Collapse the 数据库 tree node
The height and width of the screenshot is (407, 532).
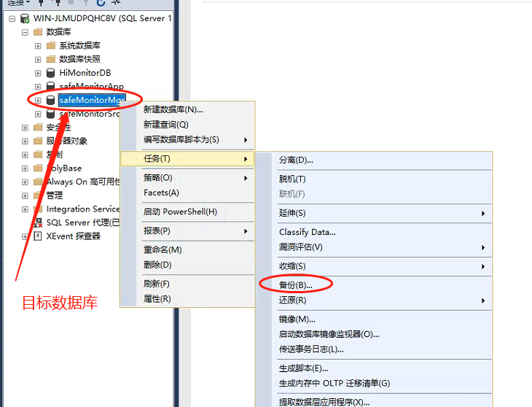click(26, 32)
